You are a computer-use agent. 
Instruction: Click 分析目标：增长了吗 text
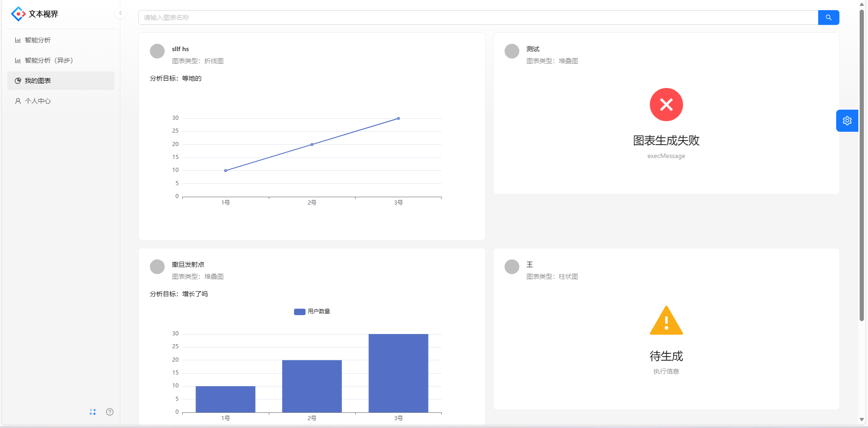pos(179,294)
